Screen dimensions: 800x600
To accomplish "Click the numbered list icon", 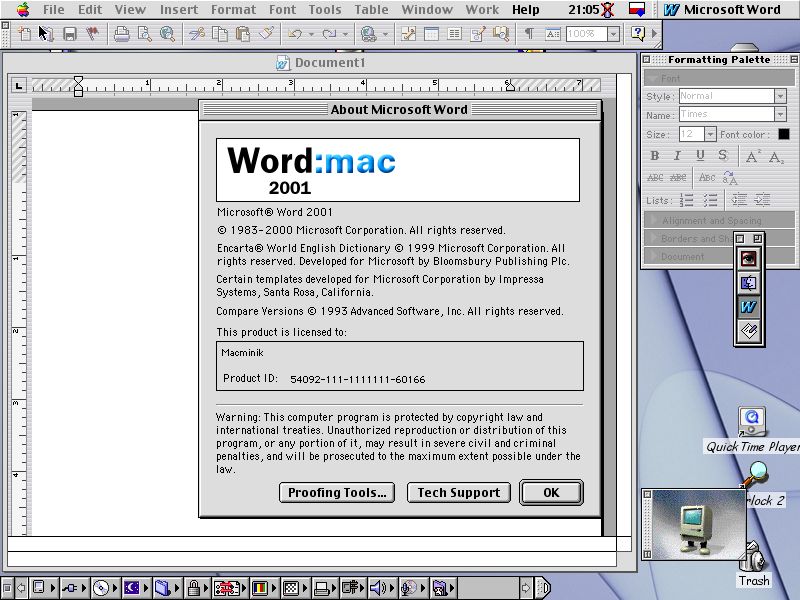I will [686, 200].
